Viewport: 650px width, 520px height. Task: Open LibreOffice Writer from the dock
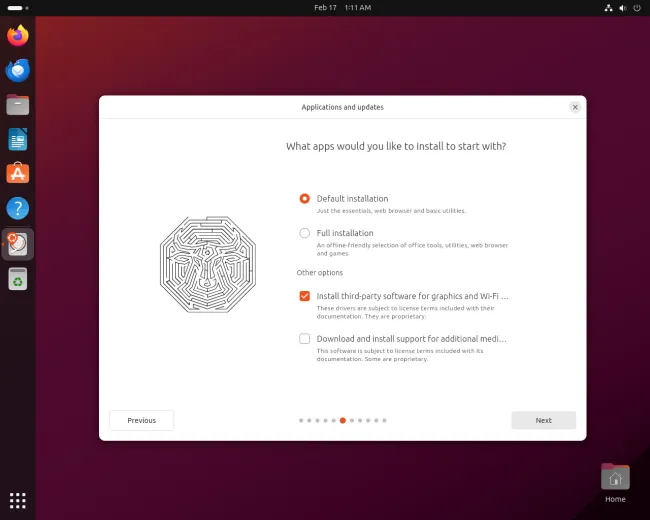[17, 139]
